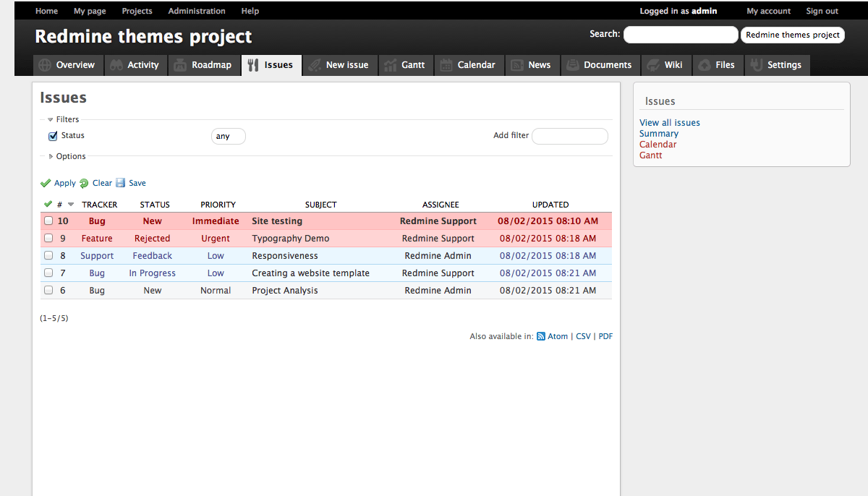Click the News tab icon
The height and width of the screenshot is (496, 868).
(517, 65)
